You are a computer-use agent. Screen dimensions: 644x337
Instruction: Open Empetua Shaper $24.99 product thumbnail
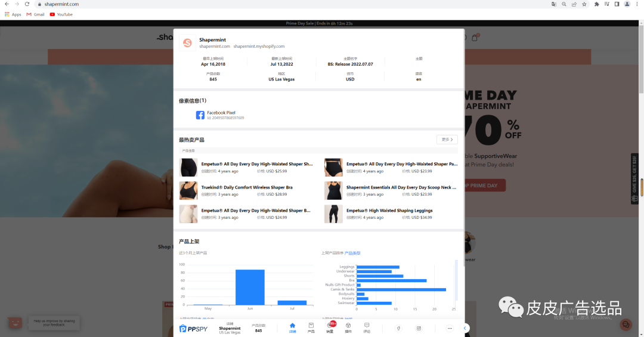[x=188, y=214]
